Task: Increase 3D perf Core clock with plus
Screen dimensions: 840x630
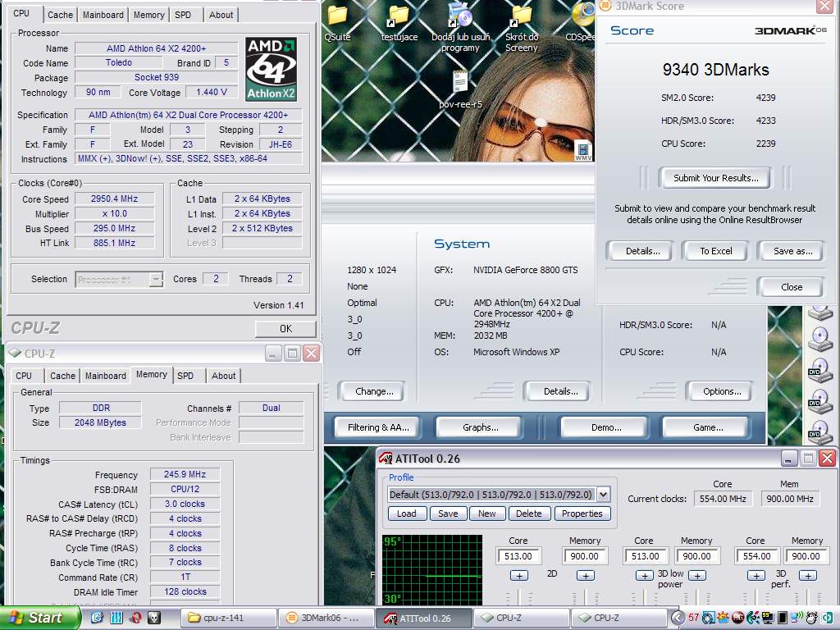Action: (756, 575)
